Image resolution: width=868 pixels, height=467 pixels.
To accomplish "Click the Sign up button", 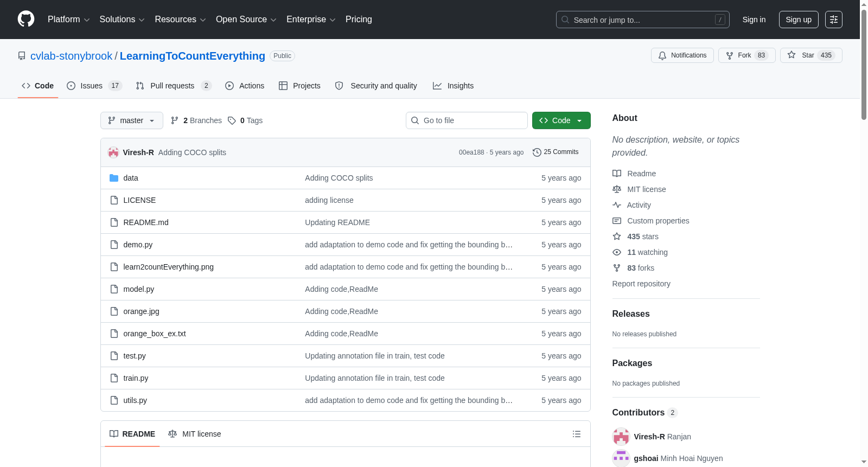I will (799, 20).
